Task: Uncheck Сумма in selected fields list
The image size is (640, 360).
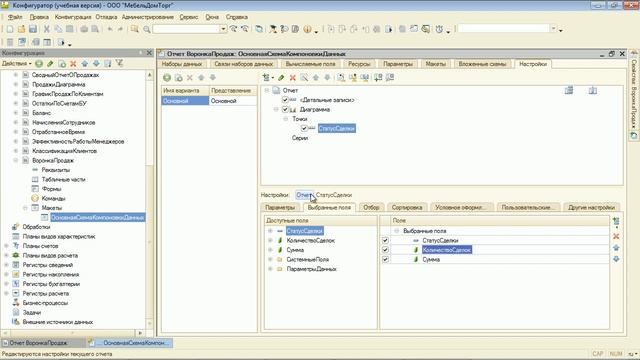Action: pos(385,259)
